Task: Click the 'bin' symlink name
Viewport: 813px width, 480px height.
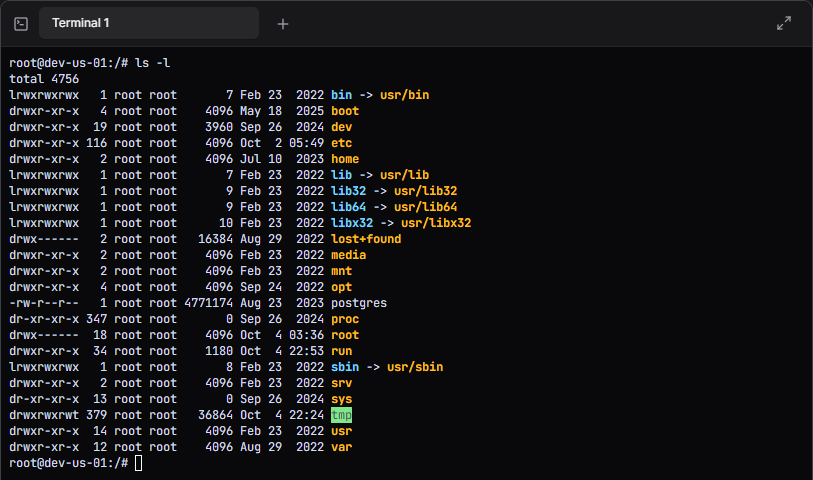Action: pos(341,95)
